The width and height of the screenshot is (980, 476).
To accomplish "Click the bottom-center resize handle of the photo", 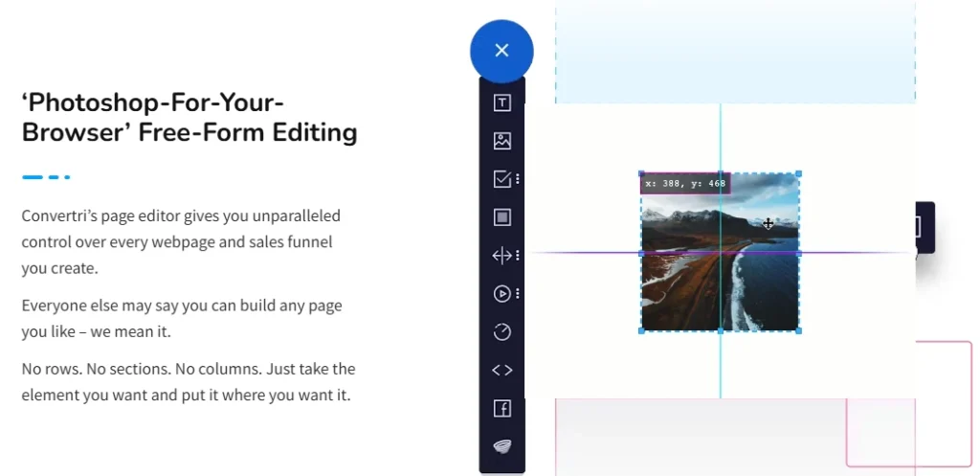I will (x=720, y=330).
